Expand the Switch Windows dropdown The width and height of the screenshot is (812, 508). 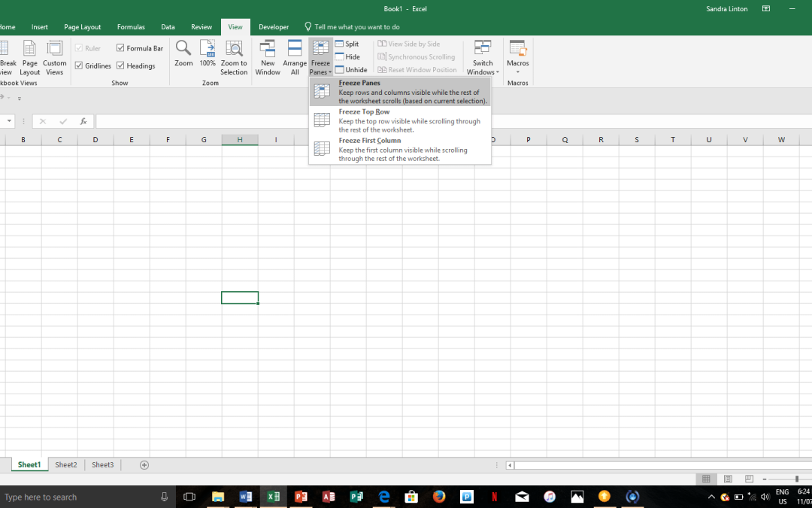483,57
